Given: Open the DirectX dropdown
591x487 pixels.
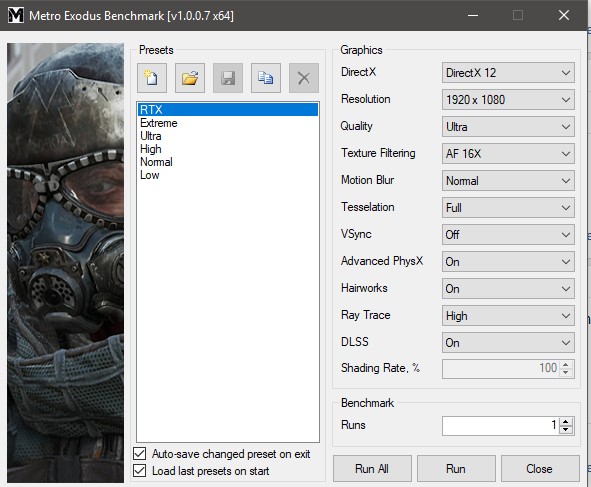Looking at the screenshot, I should tap(508, 73).
